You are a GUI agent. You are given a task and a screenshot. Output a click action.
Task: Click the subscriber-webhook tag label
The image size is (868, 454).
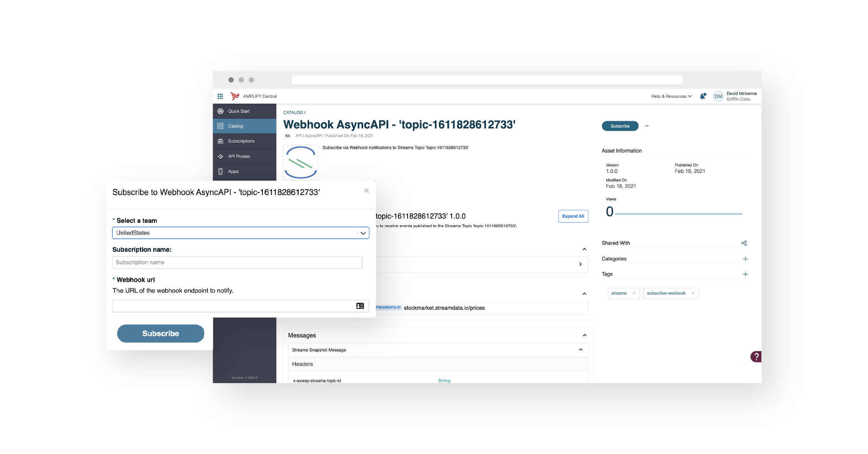click(x=666, y=293)
